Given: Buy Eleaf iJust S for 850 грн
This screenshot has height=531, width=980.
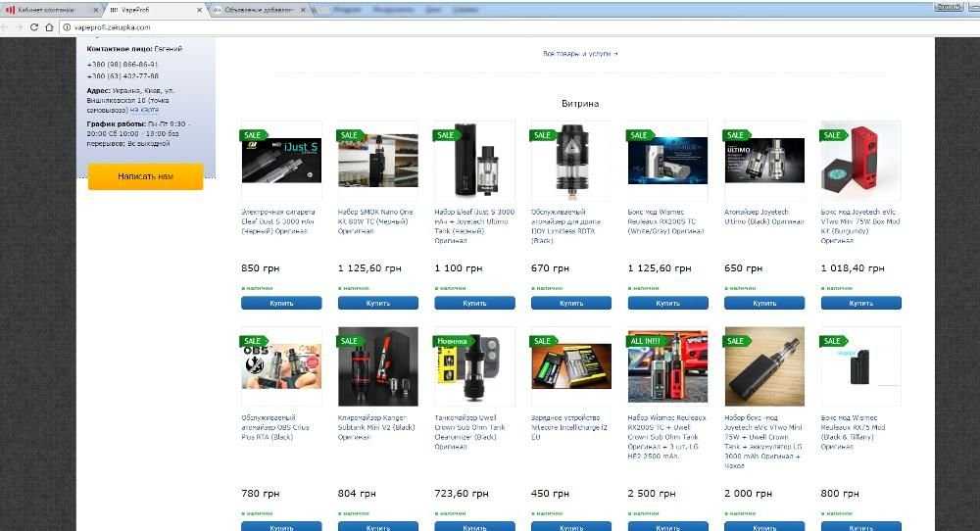Looking at the screenshot, I should click(x=281, y=303).
